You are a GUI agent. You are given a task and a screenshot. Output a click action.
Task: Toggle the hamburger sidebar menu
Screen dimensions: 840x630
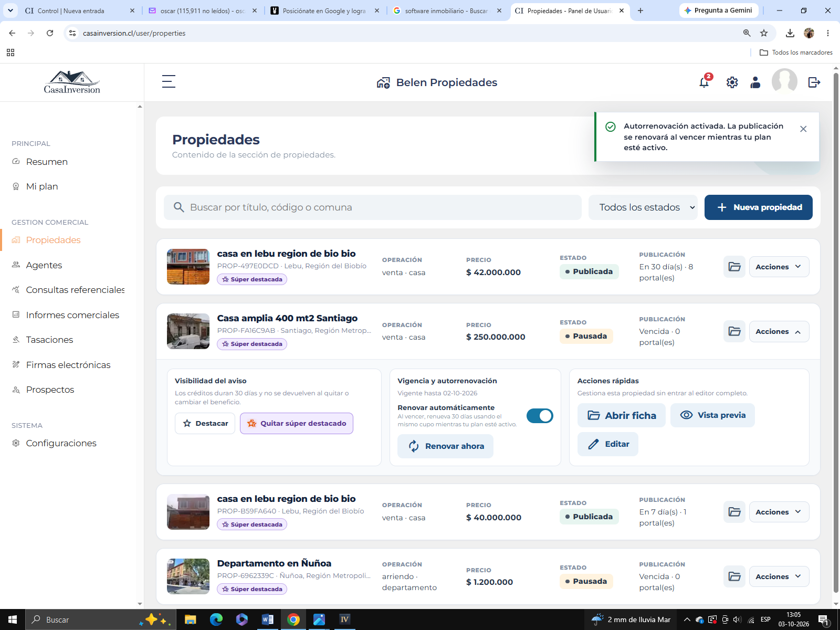[x=169, y=81]
